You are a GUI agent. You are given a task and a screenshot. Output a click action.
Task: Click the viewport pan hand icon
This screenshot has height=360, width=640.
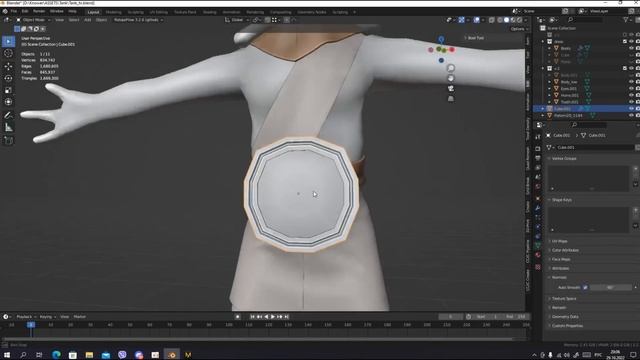tap(451, 78)
